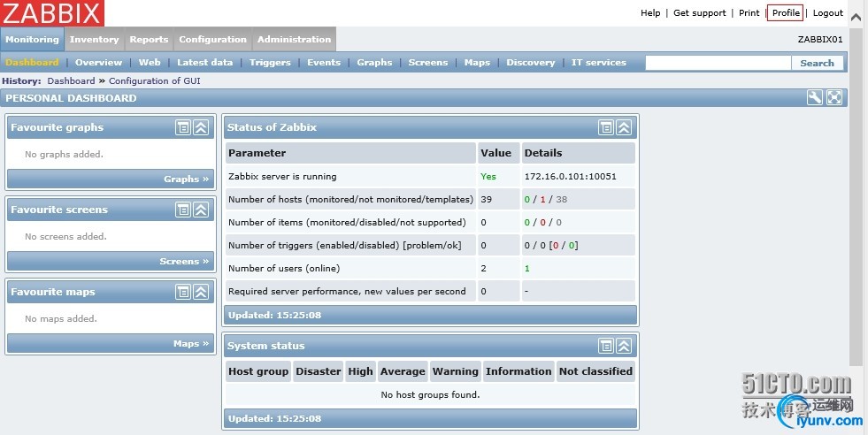This screenshot has height=435, width=868.
Task: Click the Help link
Action: click(650, 12)
